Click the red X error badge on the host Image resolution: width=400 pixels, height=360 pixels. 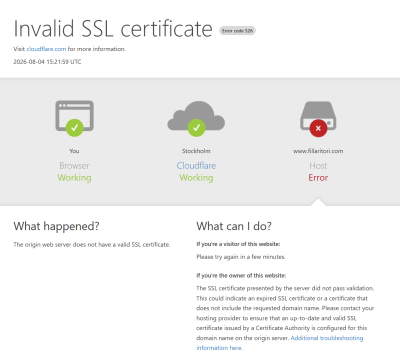pos(318,128)
